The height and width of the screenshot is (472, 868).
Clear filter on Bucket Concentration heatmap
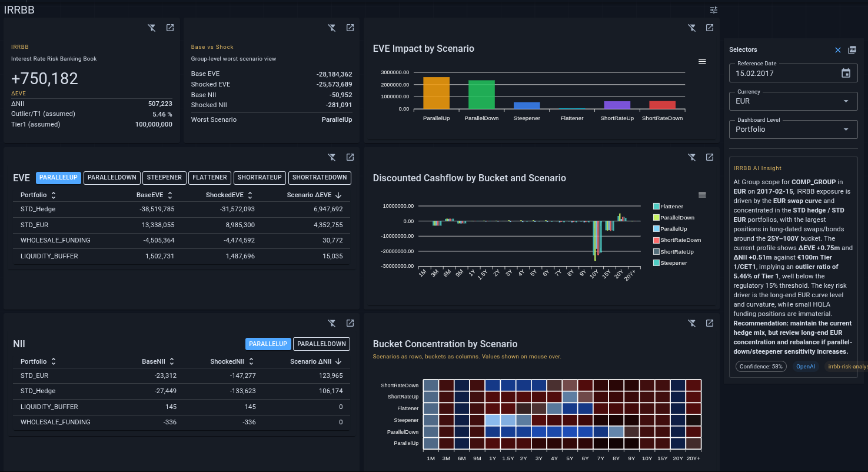[x=691, y=323]
